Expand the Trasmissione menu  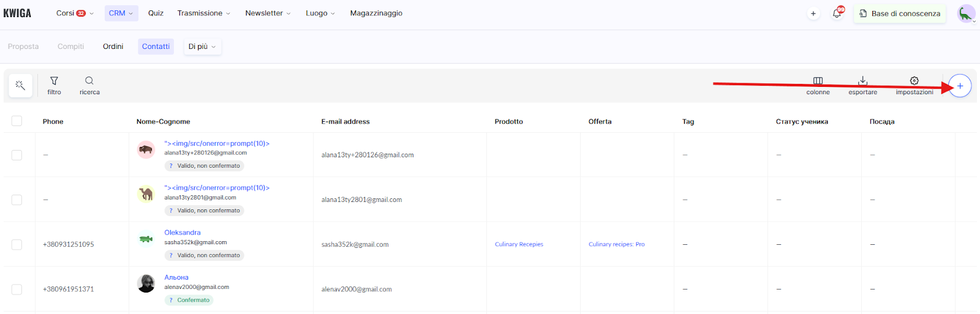coord(203,13)
